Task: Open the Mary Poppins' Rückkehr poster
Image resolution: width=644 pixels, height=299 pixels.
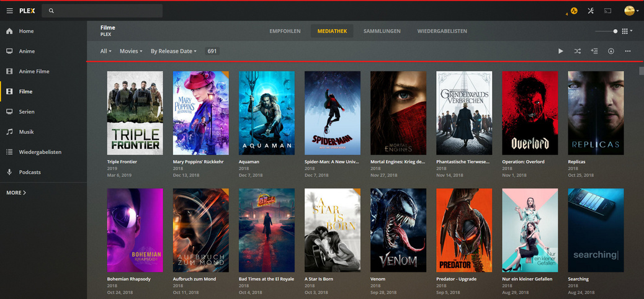Action: [201, 113]
